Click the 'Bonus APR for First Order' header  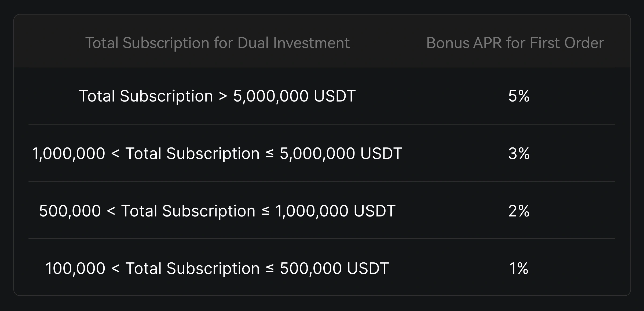(515, 43)
